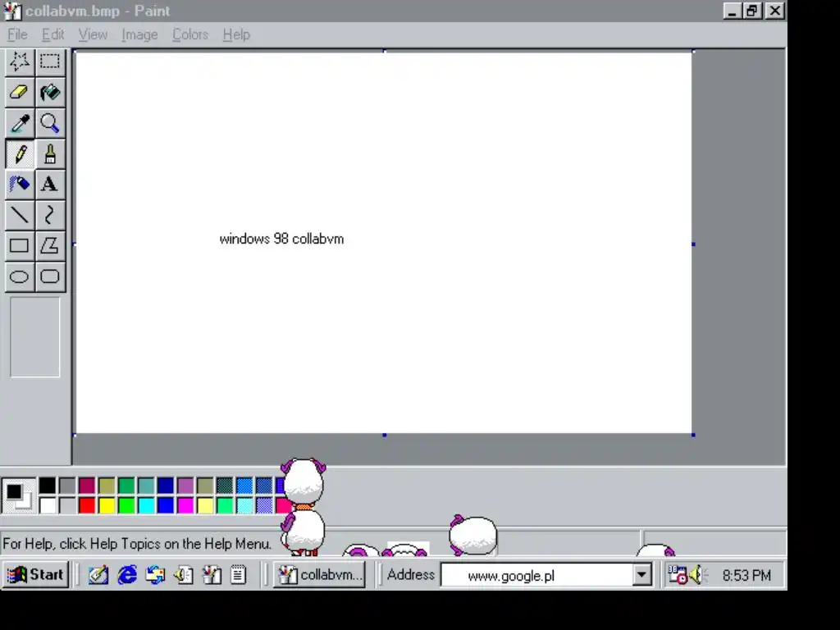Pick the dark blue swatch in top row
Screen dimensions: 840x630
pyautogui.click(x=166, y=486)
